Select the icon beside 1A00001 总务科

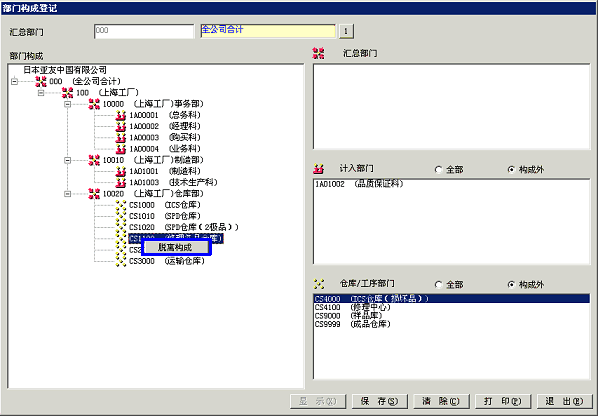click(x=121, y=115)
